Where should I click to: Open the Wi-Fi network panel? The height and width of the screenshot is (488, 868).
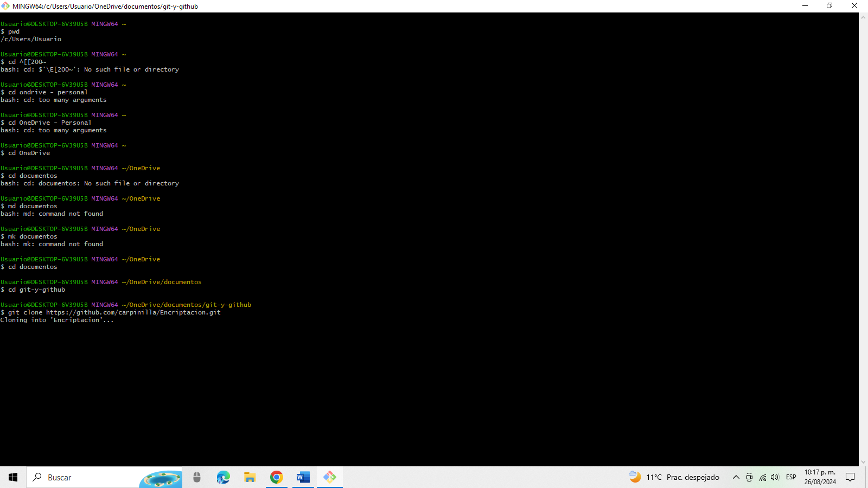762,477
